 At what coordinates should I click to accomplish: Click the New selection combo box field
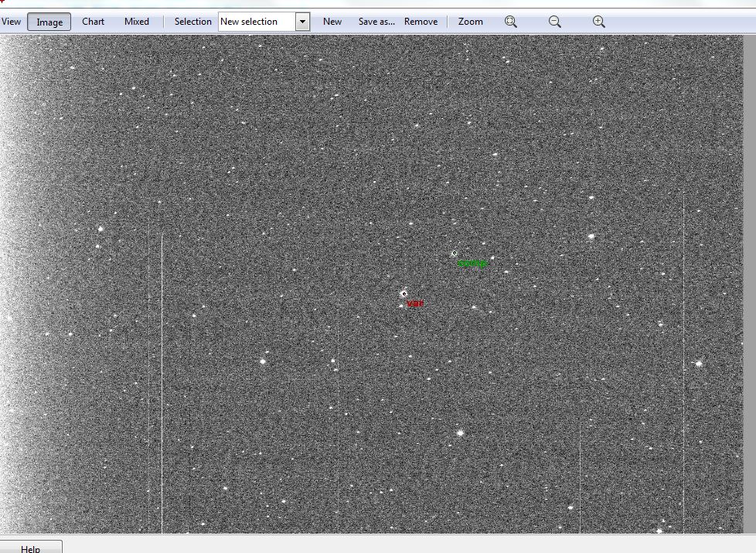coord(257,22)
